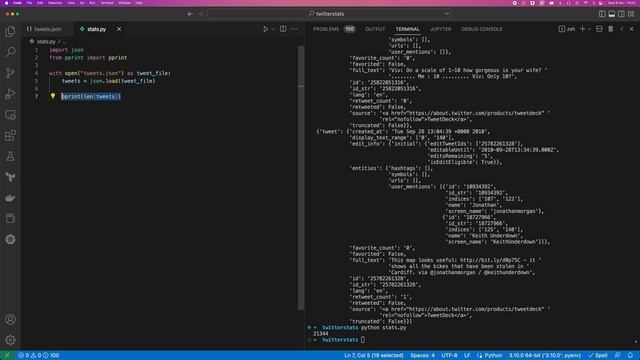
Task: Click the feedback icon in status bar
Action: 618,355
